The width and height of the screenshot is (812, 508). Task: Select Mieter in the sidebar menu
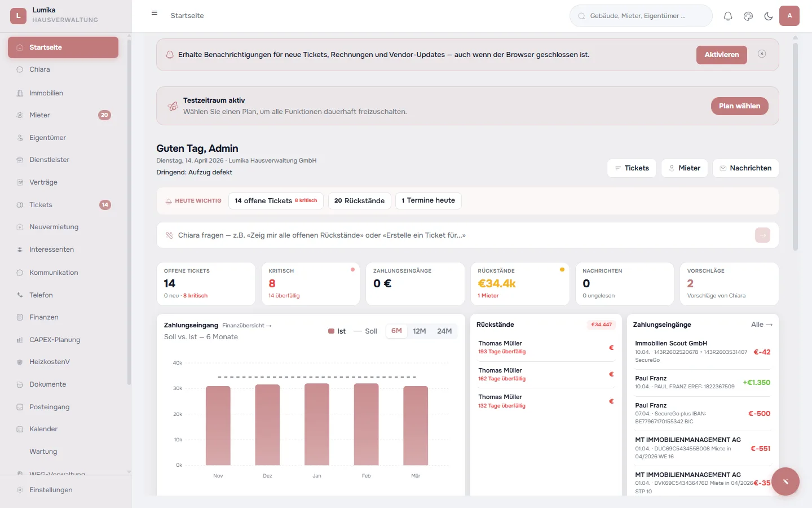coord(38,115)
